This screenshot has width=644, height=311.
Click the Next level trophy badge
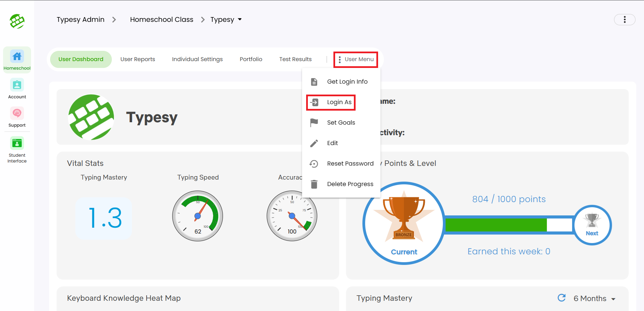[592, 225]
